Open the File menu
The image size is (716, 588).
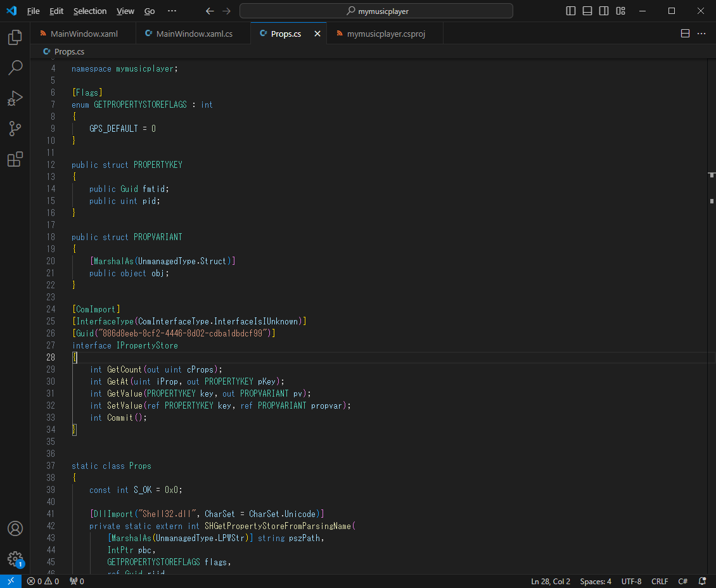[34, 11]
